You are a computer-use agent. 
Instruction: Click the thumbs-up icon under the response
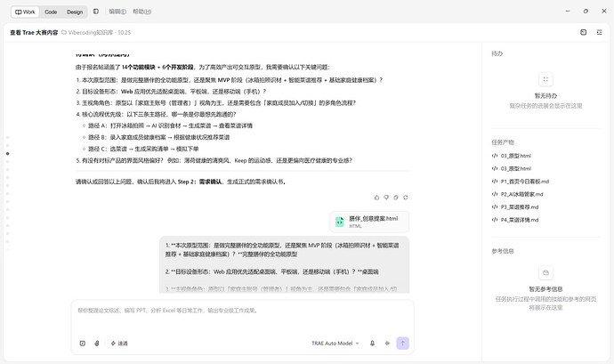[376, 198]
